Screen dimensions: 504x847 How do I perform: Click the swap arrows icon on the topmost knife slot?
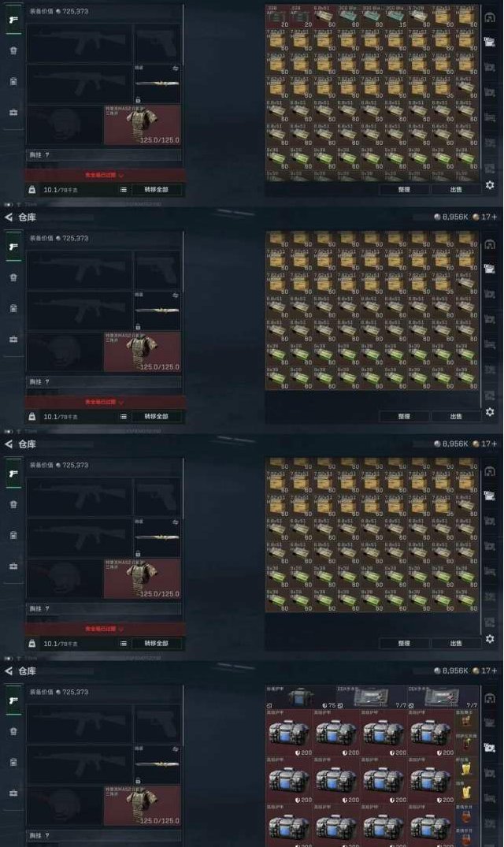coord(176,69)
